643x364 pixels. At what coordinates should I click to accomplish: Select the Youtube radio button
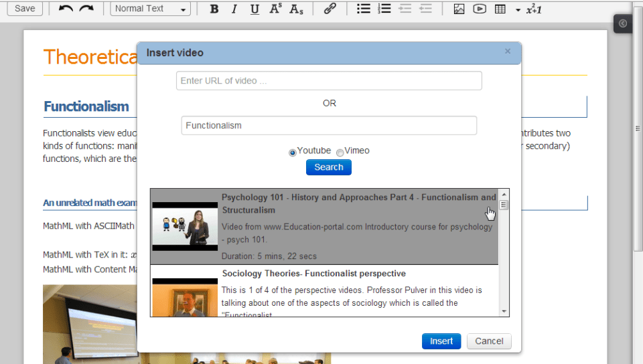(292, 153)
